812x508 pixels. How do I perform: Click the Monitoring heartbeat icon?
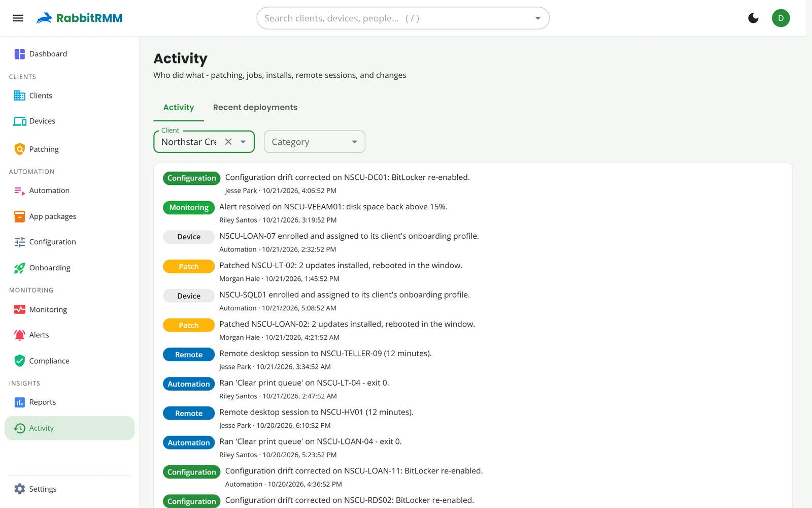[20, 309]
